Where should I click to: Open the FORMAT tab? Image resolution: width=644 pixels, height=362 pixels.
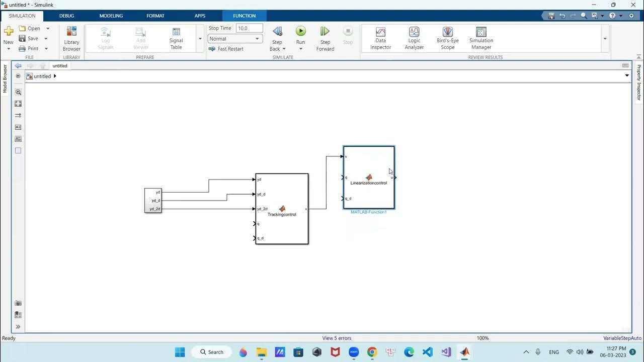tap(155, 16)
